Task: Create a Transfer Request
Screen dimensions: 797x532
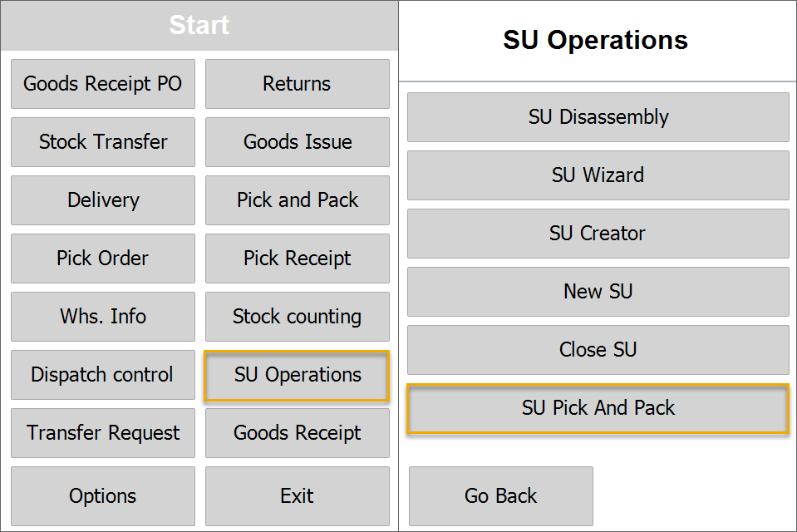Action: click(102, 433)
